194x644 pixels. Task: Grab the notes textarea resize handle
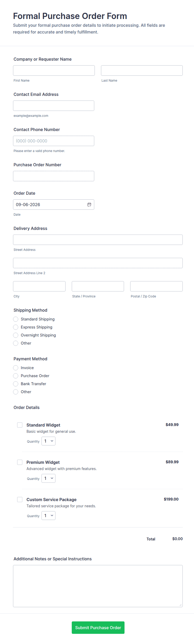pyautogui.click(x=180, y=605)
